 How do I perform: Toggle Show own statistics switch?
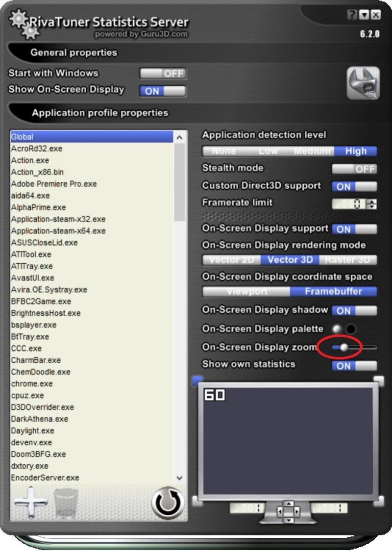(x=354, y=366)
